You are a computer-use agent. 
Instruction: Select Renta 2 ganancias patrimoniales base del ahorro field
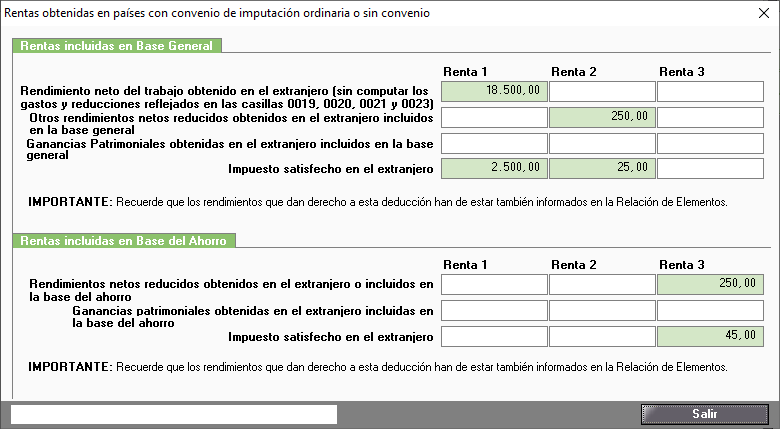click(x=602, y=311)
